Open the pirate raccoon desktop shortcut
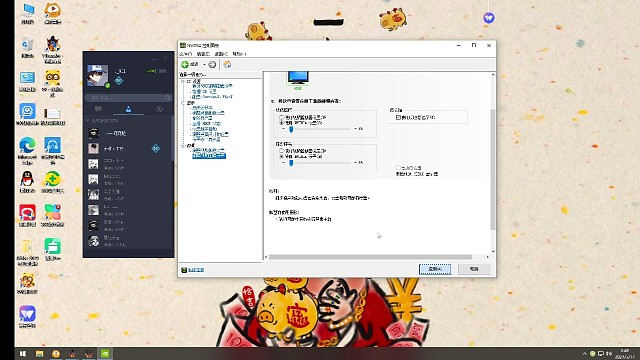Screen dimensions: 640x360 point(53,49)
